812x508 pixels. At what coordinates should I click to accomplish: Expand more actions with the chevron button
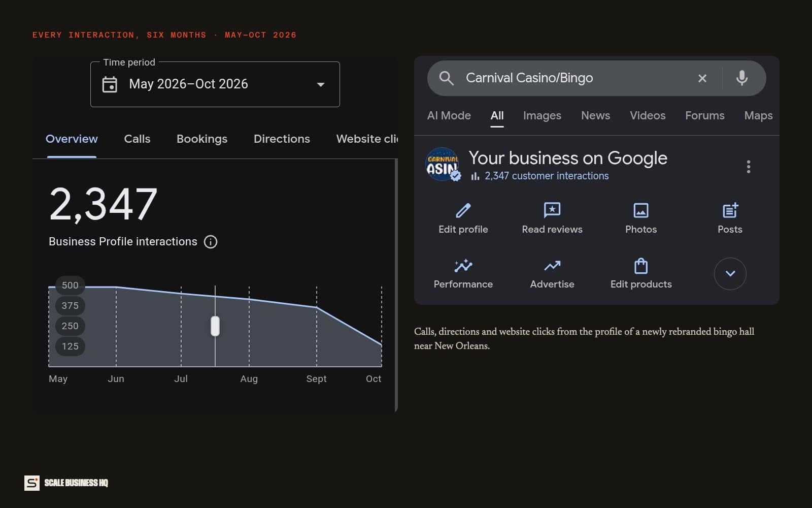pos(730,274)
